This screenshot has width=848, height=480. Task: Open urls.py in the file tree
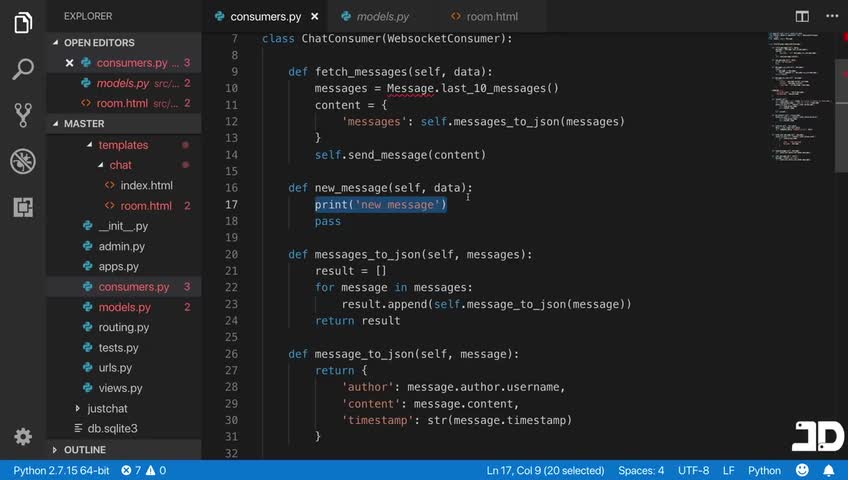[x=123, y=368]
